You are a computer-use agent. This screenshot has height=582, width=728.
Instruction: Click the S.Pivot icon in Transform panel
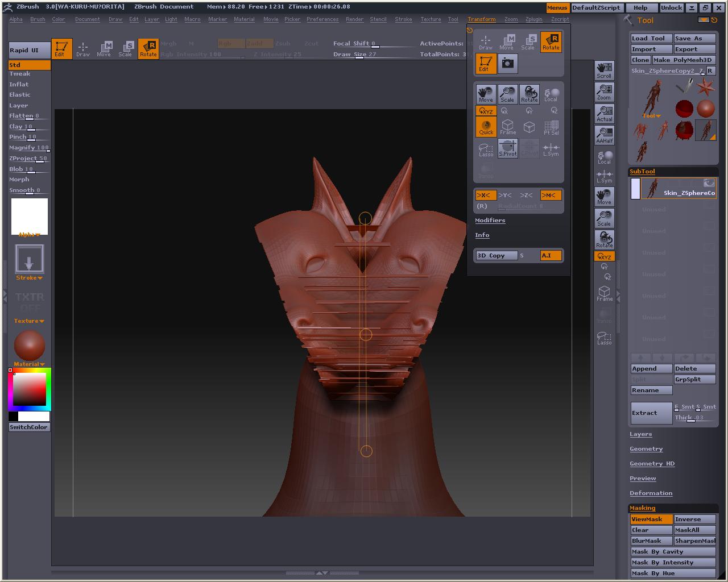(507, 148)
